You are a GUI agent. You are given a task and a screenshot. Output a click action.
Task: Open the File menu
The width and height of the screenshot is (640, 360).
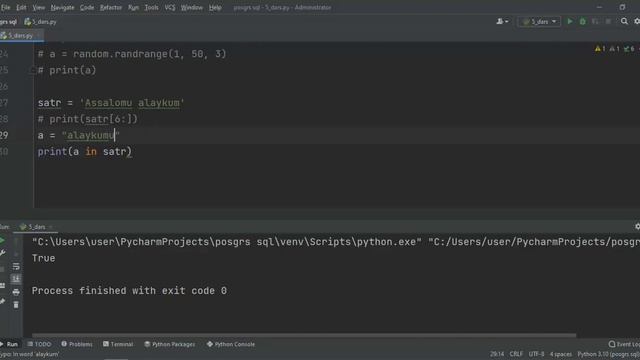coord(5,7)
